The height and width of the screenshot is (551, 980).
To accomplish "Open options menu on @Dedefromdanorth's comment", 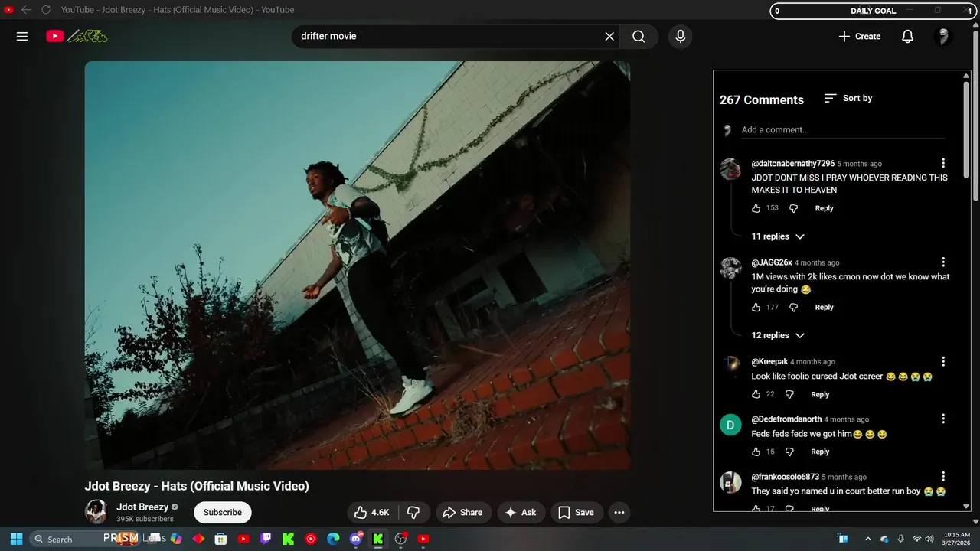I will point(943,419).
